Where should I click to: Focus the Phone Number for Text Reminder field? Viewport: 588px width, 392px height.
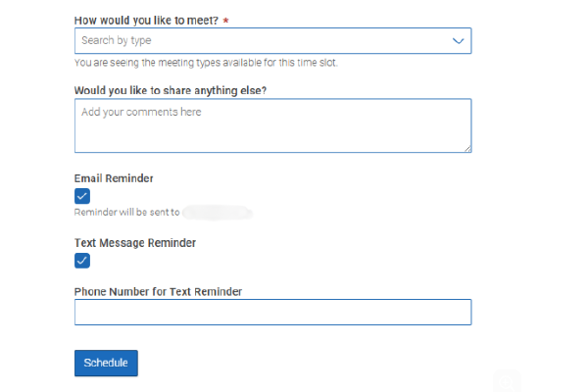272,312
